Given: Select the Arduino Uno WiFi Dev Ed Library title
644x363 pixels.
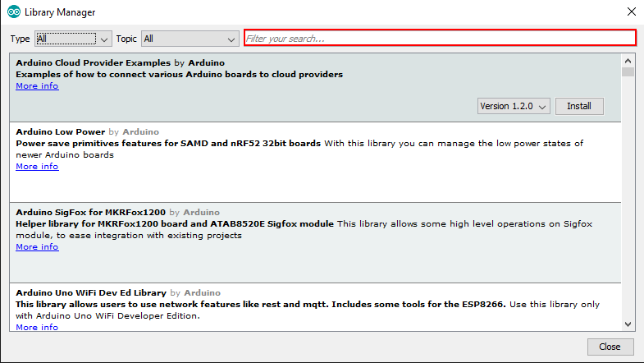Looking at the screenshot, I should pyautogui.click(x=91, y=293).
